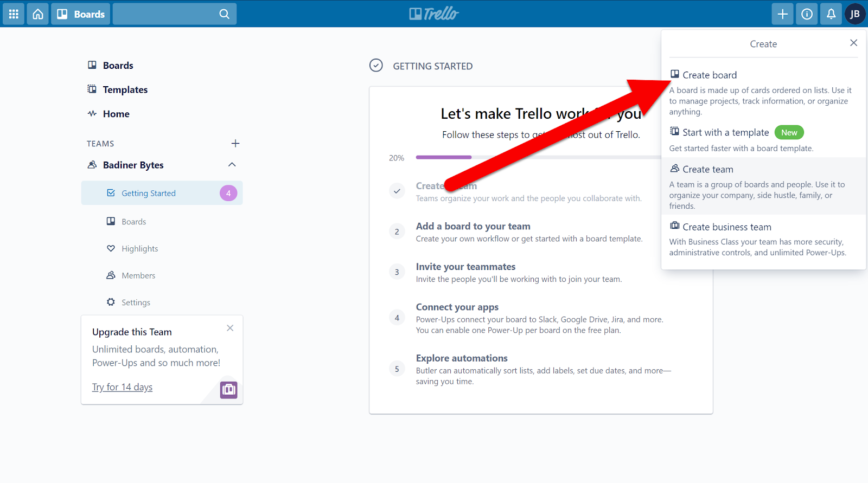Image resolution: width=868 pixels, height=483 pixels.
Task: Click step number 2 circle
Action: 397,231
